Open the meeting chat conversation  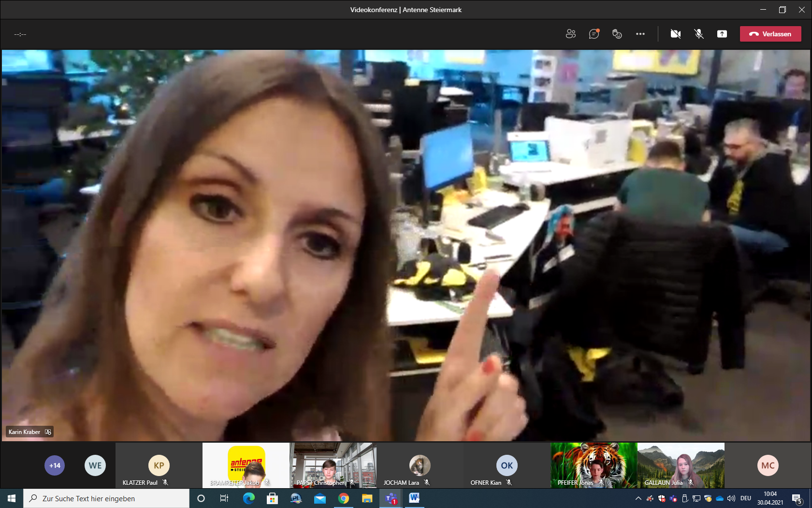594,34
